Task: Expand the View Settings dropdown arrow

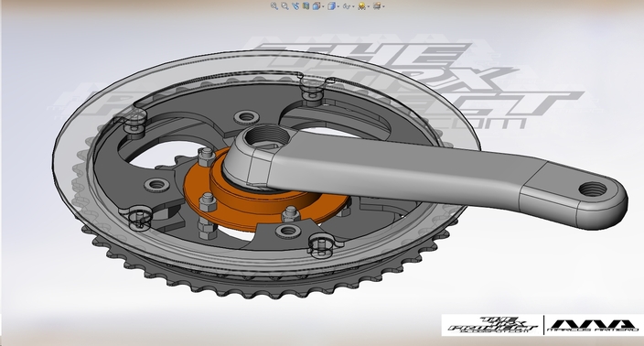Action: pyautogui.click(x=383, y=6)
